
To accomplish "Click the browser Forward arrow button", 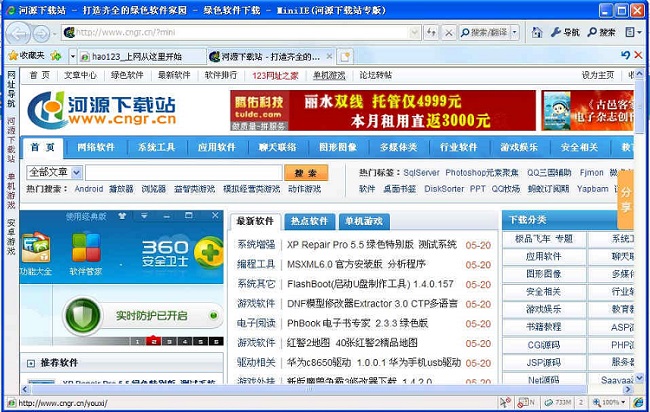I will point(41,33).
